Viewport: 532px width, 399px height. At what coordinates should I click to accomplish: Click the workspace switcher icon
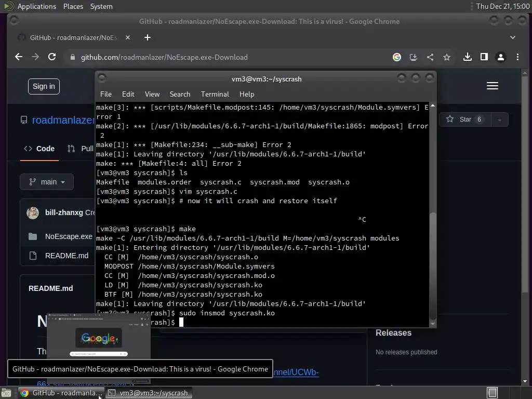coord(493,393)
